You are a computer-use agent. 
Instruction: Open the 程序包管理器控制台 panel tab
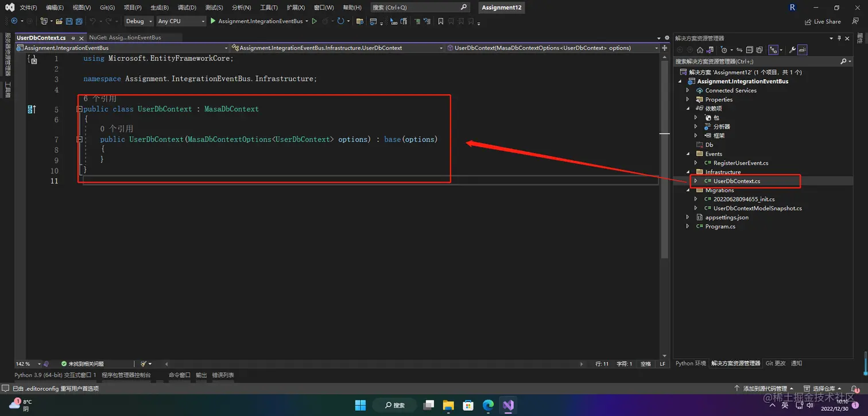[x=126, y=375]
